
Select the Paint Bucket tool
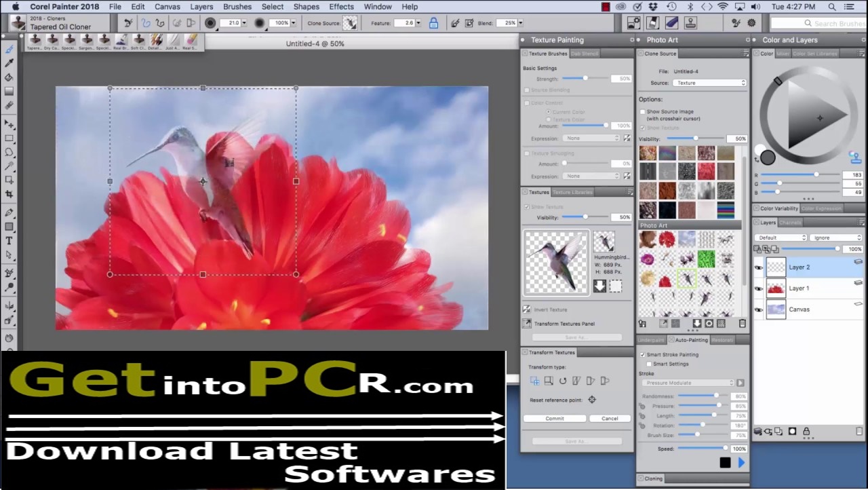[9, 77]
